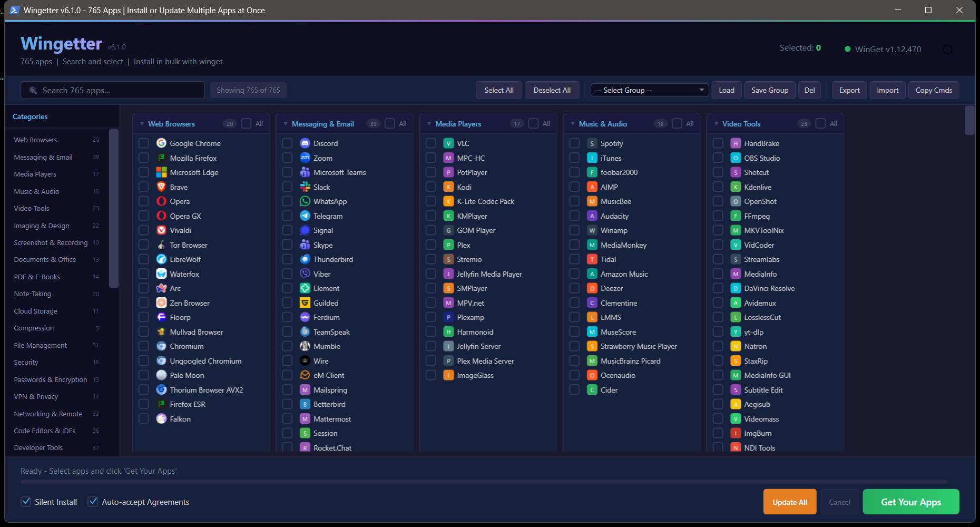Click the Spotify icon
The image size is (980, 527).
(x=591, y=143)
